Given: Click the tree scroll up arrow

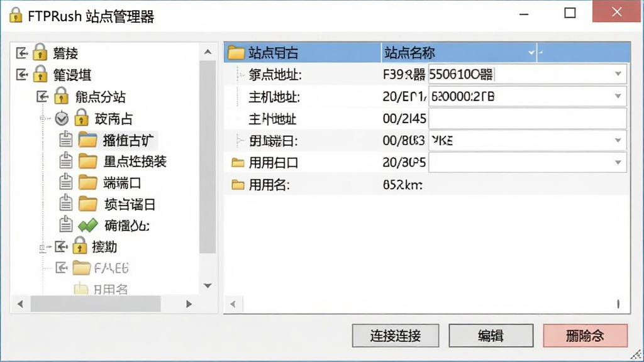Looking at the screenshot, I should (x=208, y=52).
